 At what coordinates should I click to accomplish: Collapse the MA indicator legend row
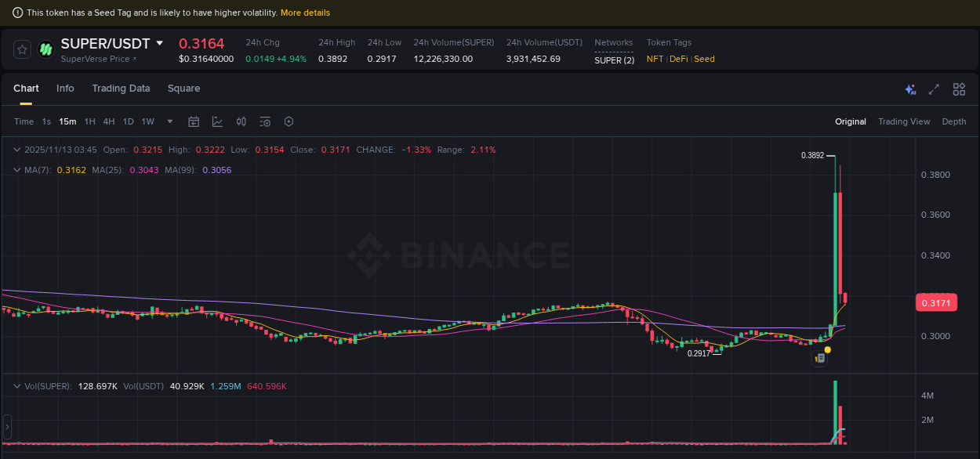point(16,169)
